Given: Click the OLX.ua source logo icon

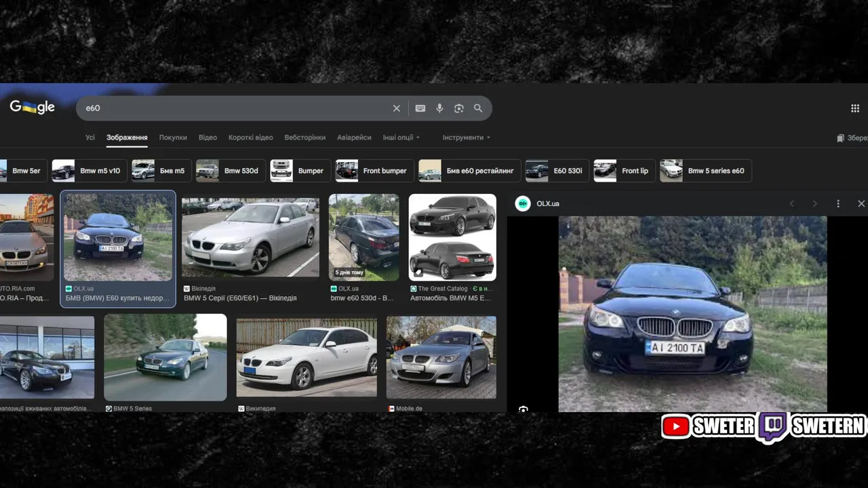Looking at the screenshot, I should point(523,203).
